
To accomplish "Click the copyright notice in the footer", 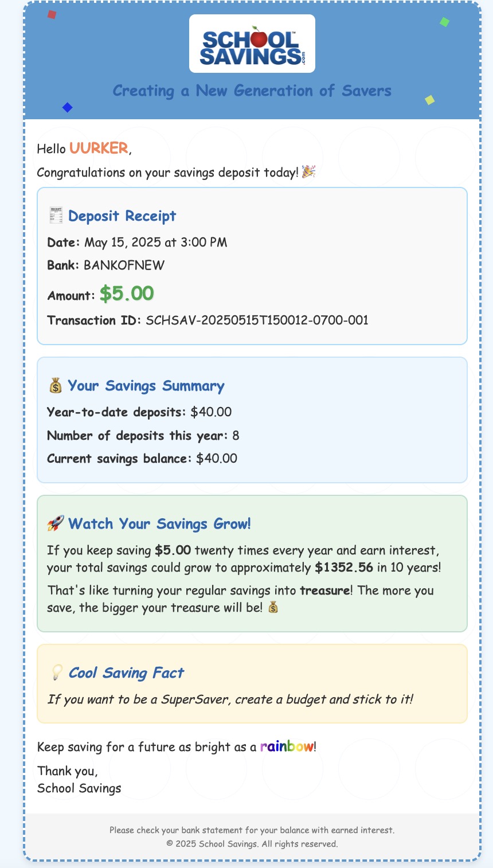I will [252, 844].
